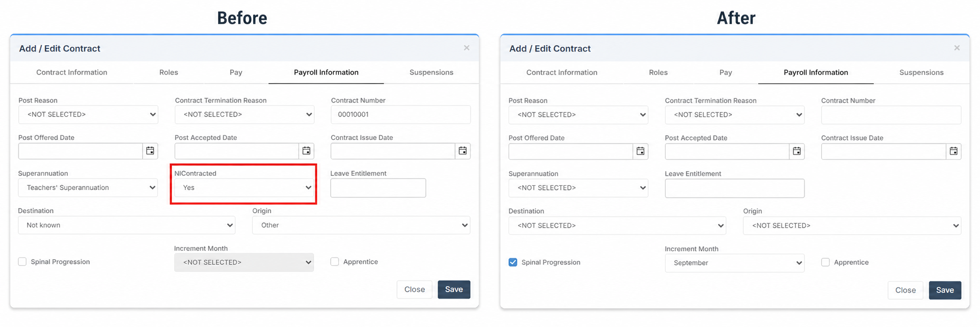980x327 pixels.
Task: Open Contract Termination Reason dropdown in Before dialog
Action: 245,115
